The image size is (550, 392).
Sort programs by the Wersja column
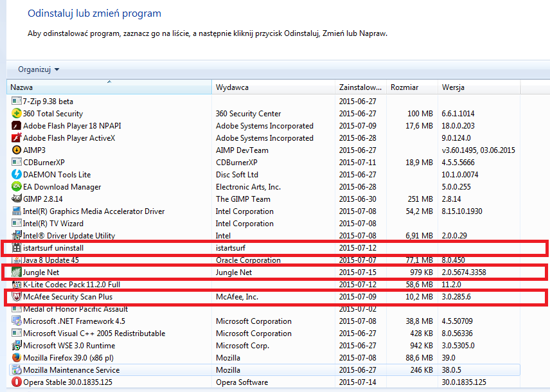coord(479,87)
